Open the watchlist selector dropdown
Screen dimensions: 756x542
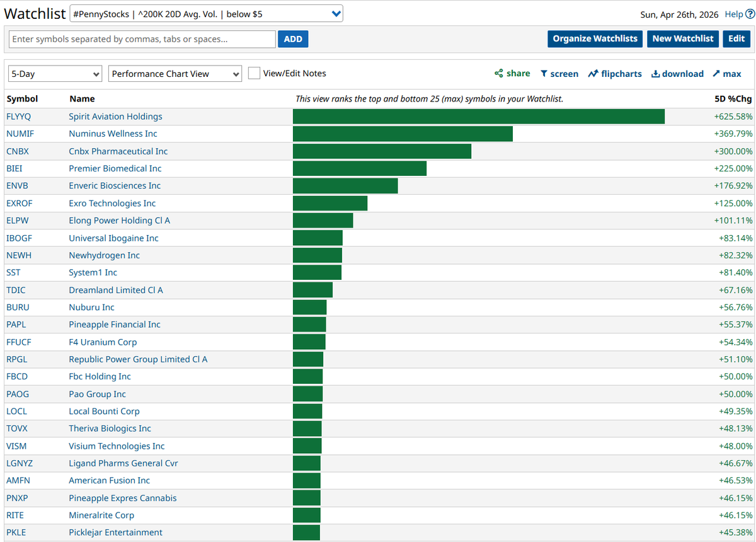point(207,14)
